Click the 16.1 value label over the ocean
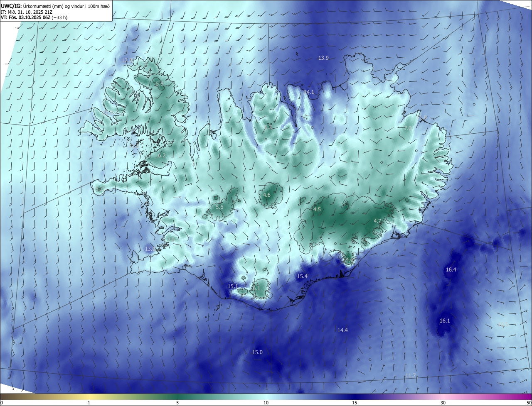Screen dimensions: 532x406 coord(445,321)
